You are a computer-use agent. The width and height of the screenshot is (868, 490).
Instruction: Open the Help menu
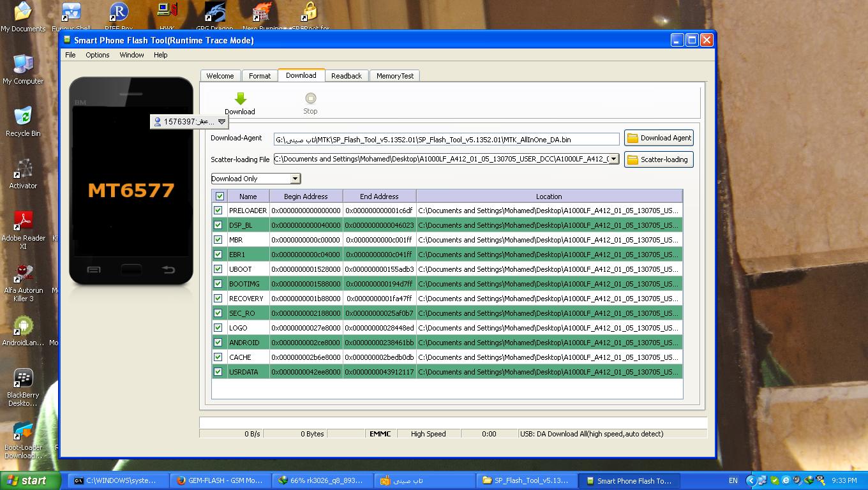tap(160, 55)
